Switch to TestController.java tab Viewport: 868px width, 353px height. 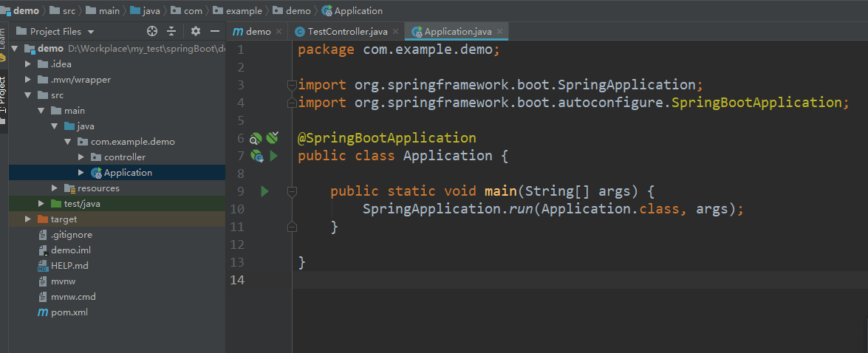tap(347, 32)
